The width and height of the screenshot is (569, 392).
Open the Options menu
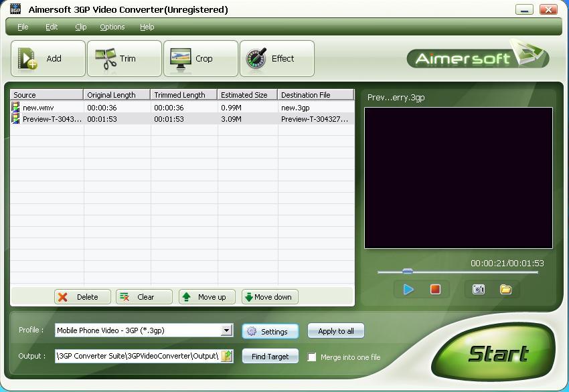coord(112,27)
